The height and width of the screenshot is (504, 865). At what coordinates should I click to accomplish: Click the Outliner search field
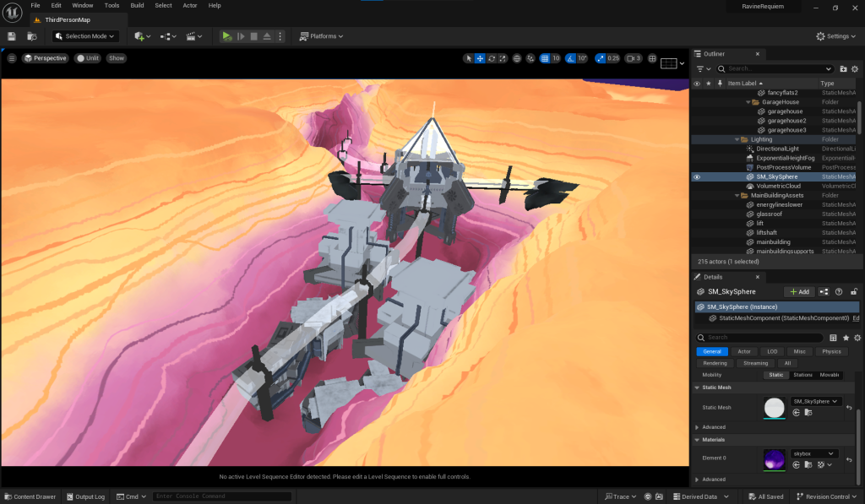pos(775,69)
